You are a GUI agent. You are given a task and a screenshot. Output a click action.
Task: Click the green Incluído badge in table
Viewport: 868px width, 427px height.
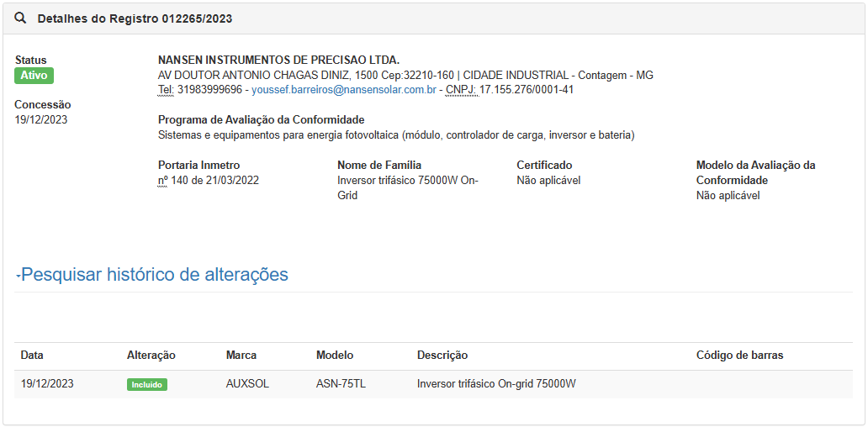pos(147,384)
